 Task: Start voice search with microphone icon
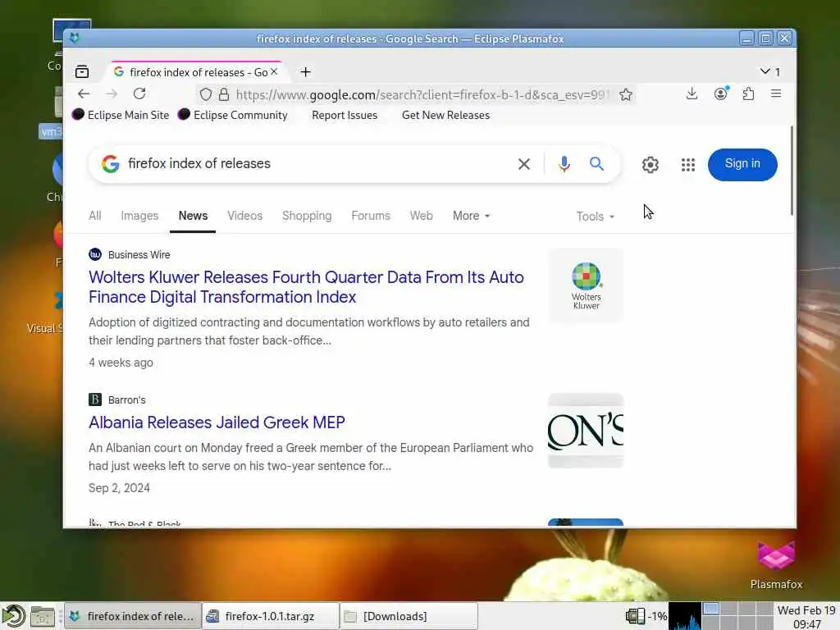pos(564,164)
